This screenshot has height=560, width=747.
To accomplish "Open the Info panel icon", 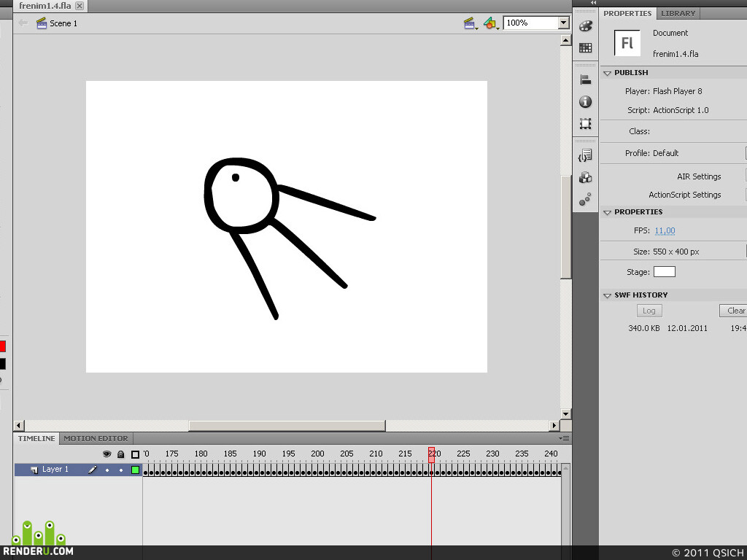I will click(x=586, y=102).
